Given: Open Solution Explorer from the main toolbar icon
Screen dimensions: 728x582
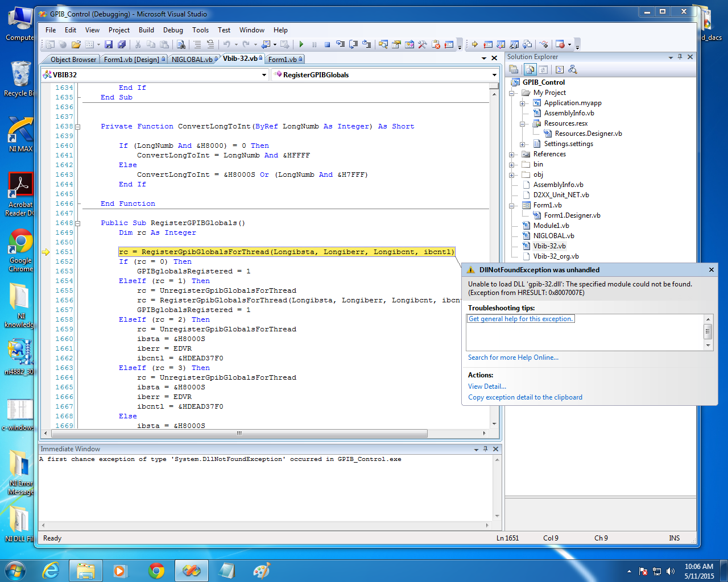Looking at the screenshot, I should 383,44.
